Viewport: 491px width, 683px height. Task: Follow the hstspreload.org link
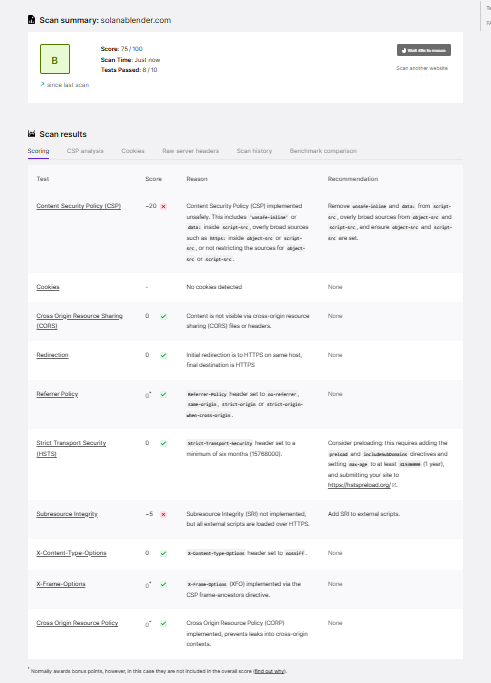point(359,485)
